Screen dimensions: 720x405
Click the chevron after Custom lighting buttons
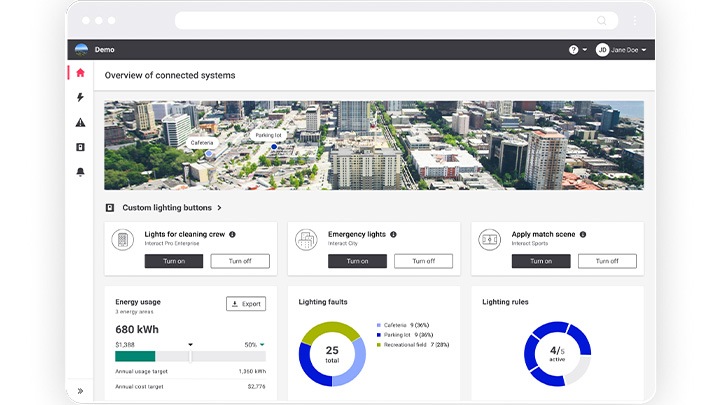pos(219,208)
